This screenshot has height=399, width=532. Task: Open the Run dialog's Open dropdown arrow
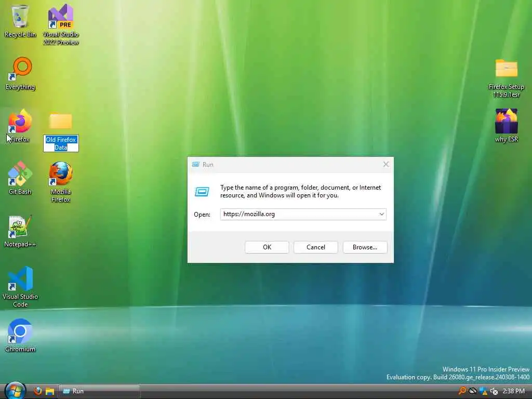(x=381, y=214)
